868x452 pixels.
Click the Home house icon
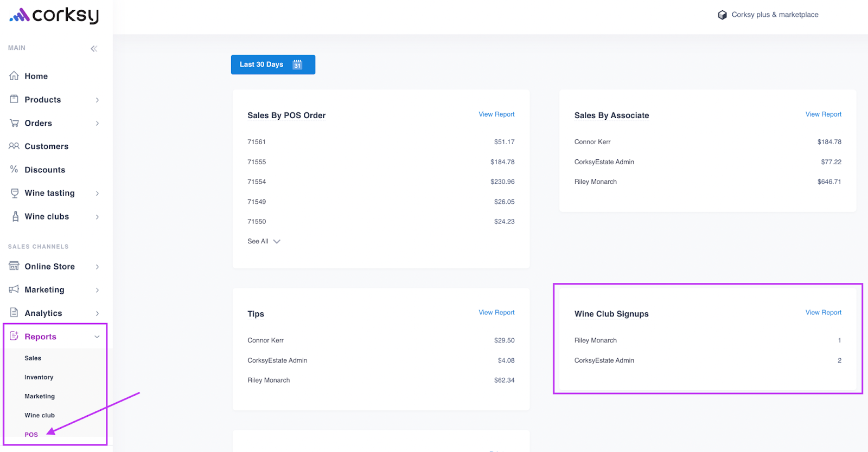click(14, 76)
